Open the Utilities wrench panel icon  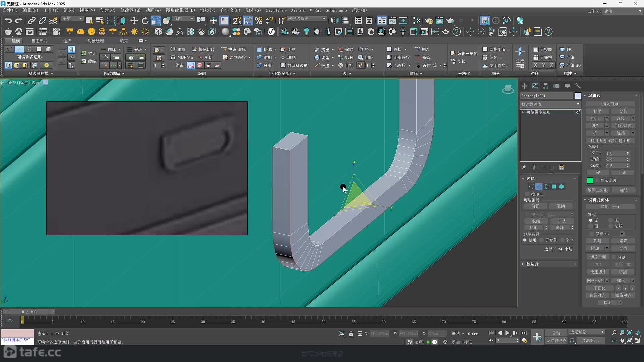click(x=578, y=86)
